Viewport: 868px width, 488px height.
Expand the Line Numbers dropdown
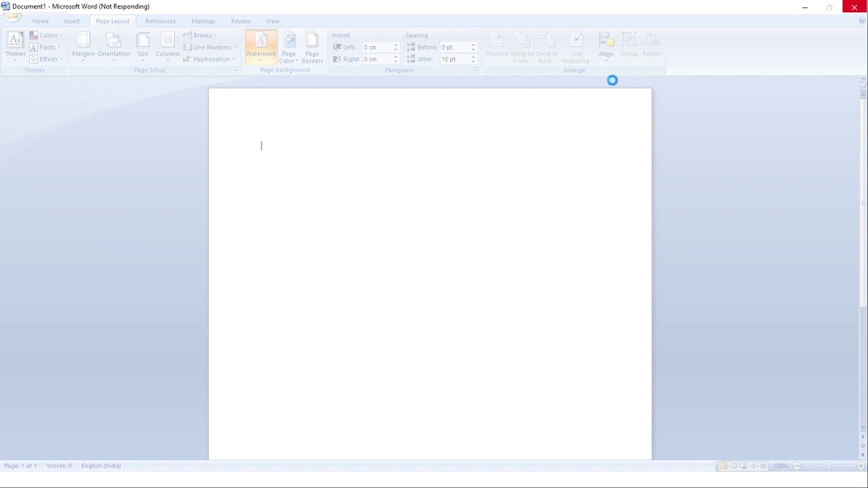tap(210, 47)
